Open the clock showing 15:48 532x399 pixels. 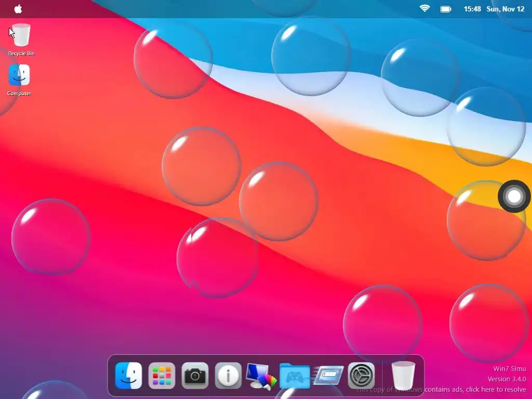click(472, 9)
